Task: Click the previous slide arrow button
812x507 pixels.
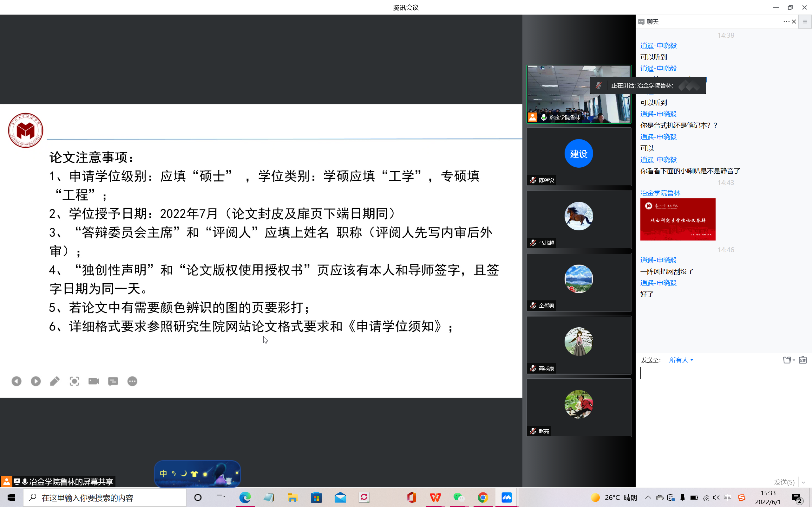Action: pyautogui.click(x=16, y=381)
